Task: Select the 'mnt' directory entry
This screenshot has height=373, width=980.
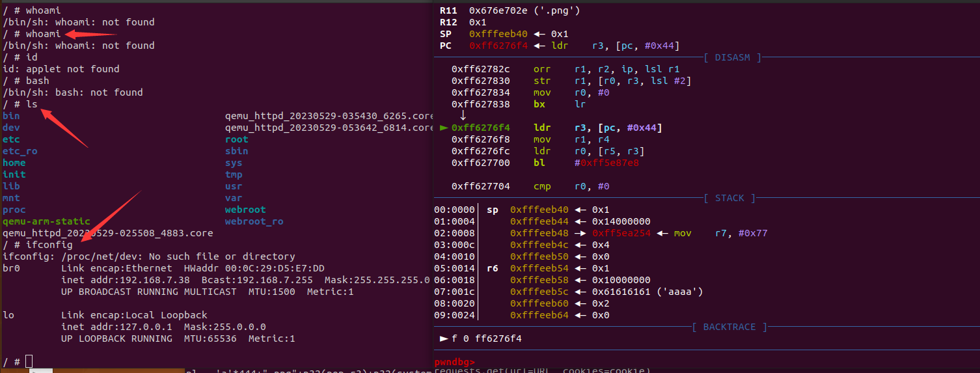Action: [11, 198]
